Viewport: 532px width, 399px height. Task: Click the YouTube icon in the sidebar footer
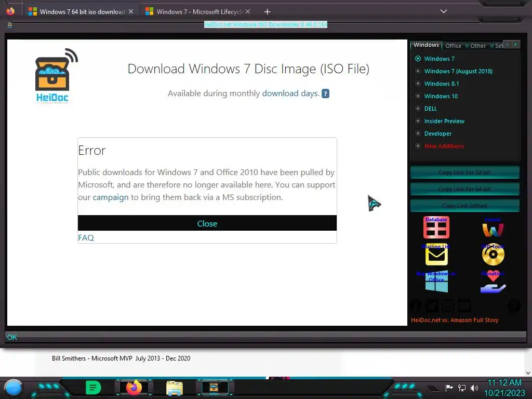pos(464,306)
